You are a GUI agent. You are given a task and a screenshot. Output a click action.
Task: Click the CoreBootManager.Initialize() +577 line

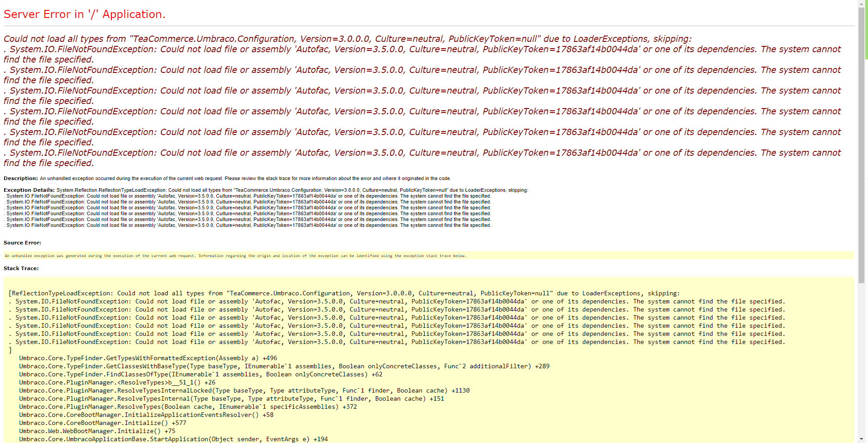[x=103, y=423]
